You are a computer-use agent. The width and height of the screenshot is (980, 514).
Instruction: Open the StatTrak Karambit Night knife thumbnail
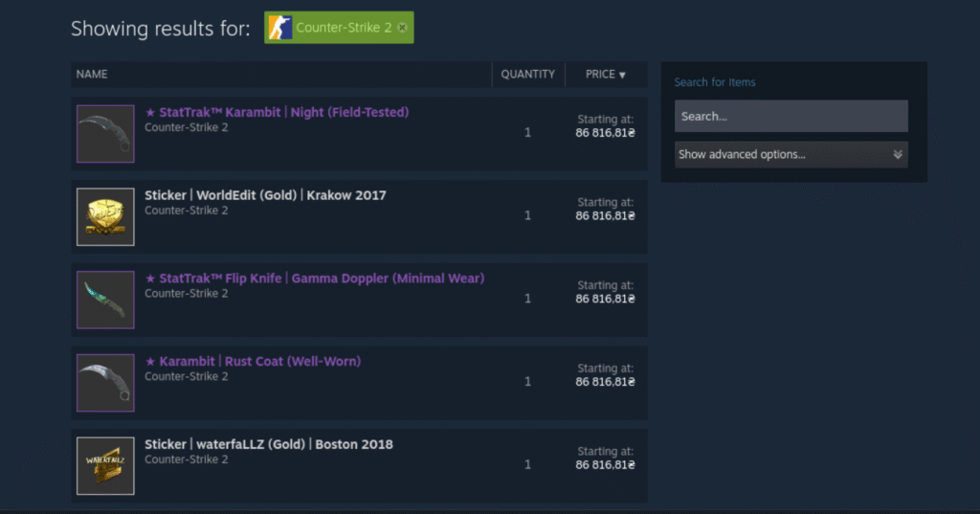coord(105,134)
